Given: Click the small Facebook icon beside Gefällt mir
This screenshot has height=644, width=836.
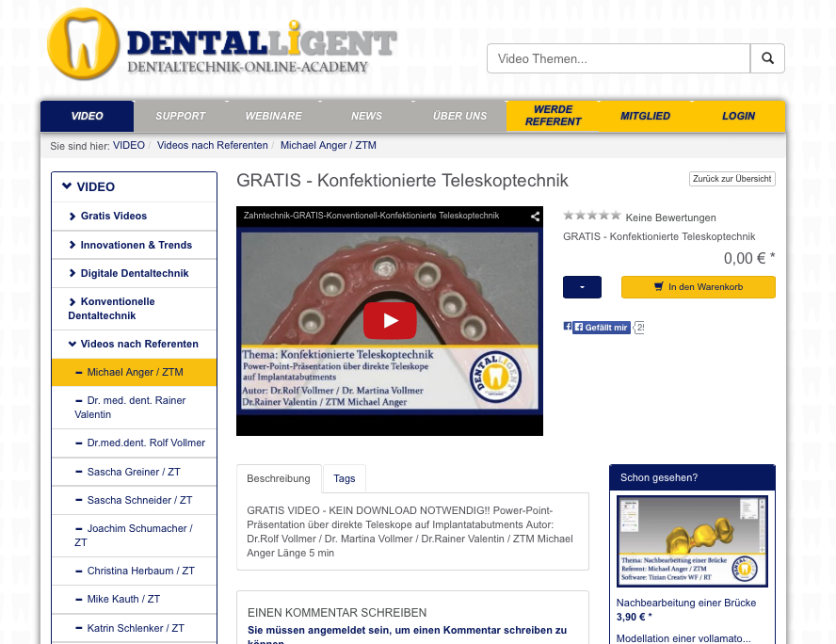Looking at the screenshot, I should 568,327.
